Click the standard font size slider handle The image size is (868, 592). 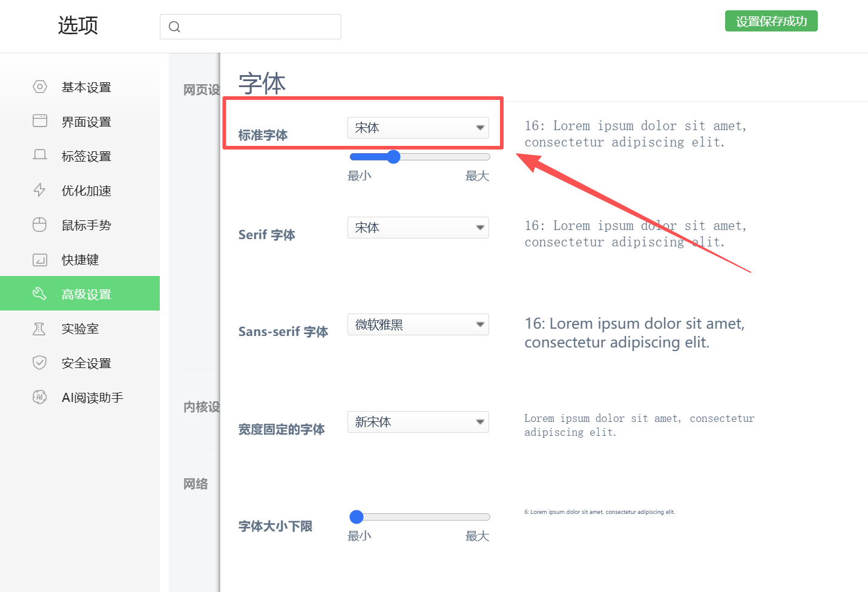393,157
